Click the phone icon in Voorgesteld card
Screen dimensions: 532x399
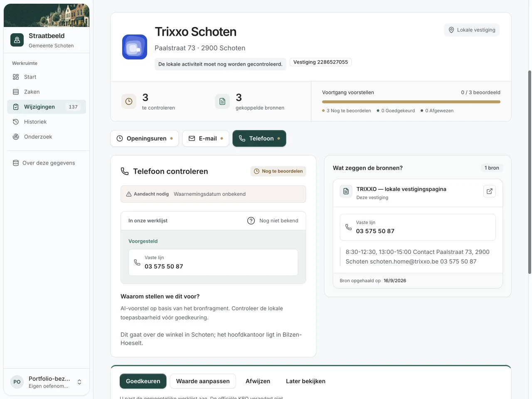click(x=137, y=262)
